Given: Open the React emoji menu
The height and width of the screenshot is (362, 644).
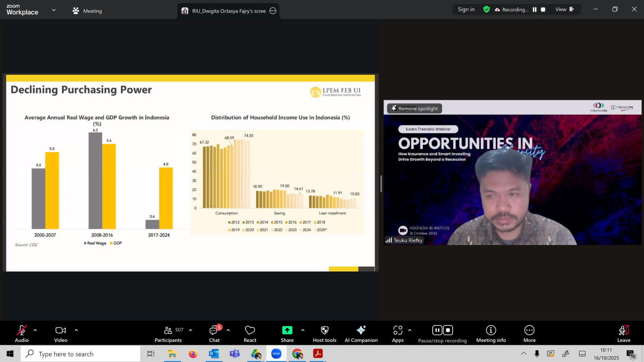Looking at the screenshot, I should 250,333.
